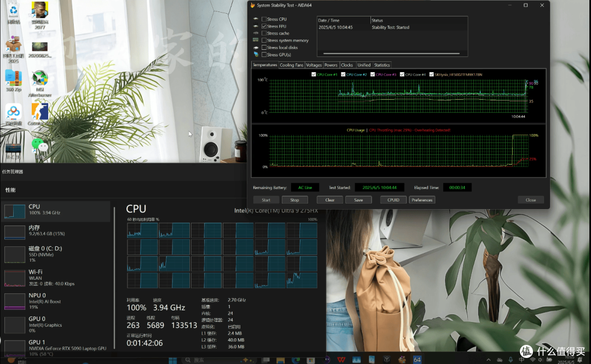
Task: Click the Clear button in AIDA64
Action: [330, 200]
